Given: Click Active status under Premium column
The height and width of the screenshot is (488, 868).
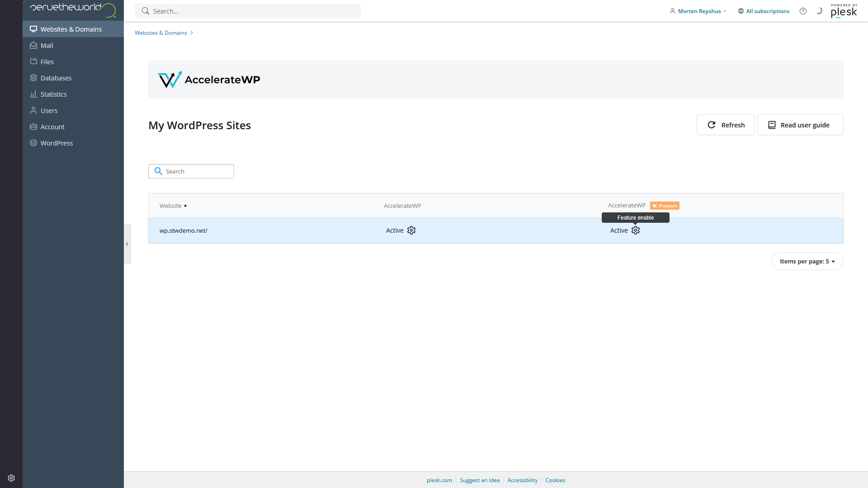Looking at the screenshot, I should 619,230.
